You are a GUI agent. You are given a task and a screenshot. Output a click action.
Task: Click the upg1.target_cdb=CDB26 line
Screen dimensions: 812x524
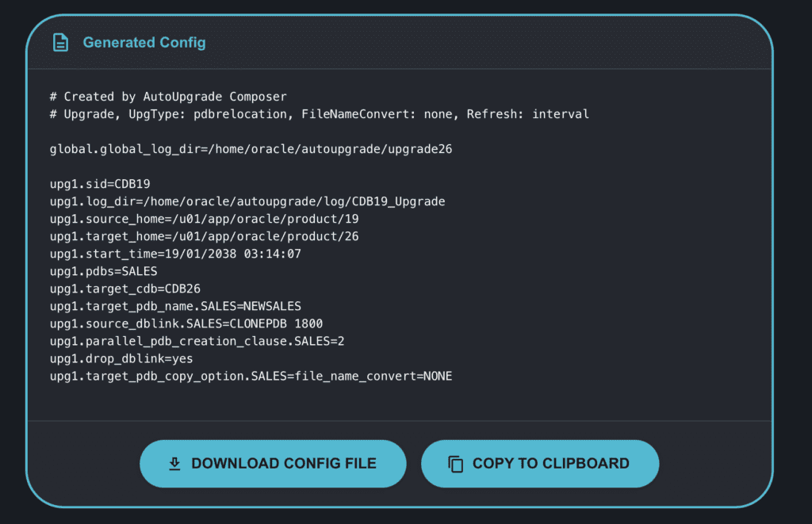[x=125, y=289]
